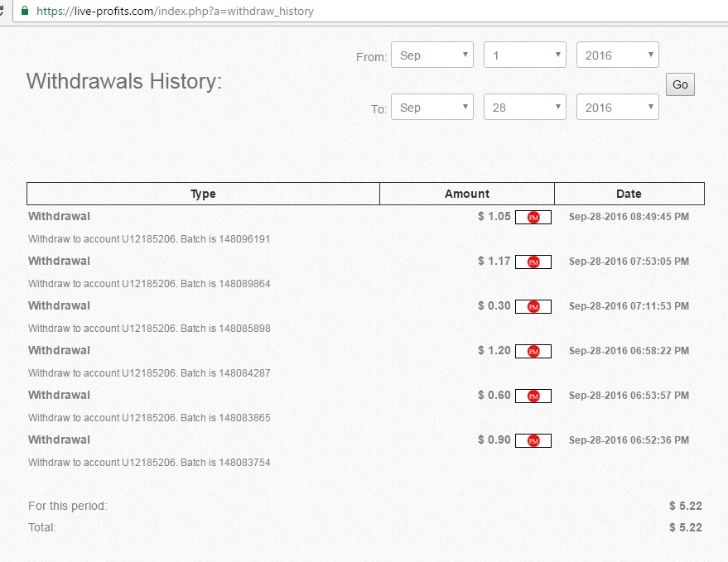Click the Perfect Money icon beside $ 0.30
The height and width of the screenshot is (562, 728).
tap(533, 307)
